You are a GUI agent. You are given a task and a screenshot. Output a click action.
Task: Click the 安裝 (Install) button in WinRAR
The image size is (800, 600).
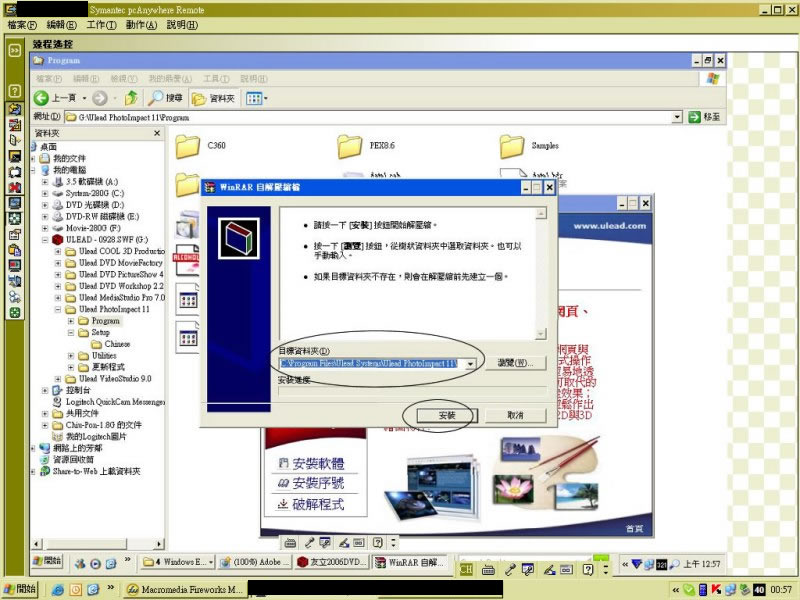click(447, 415)
